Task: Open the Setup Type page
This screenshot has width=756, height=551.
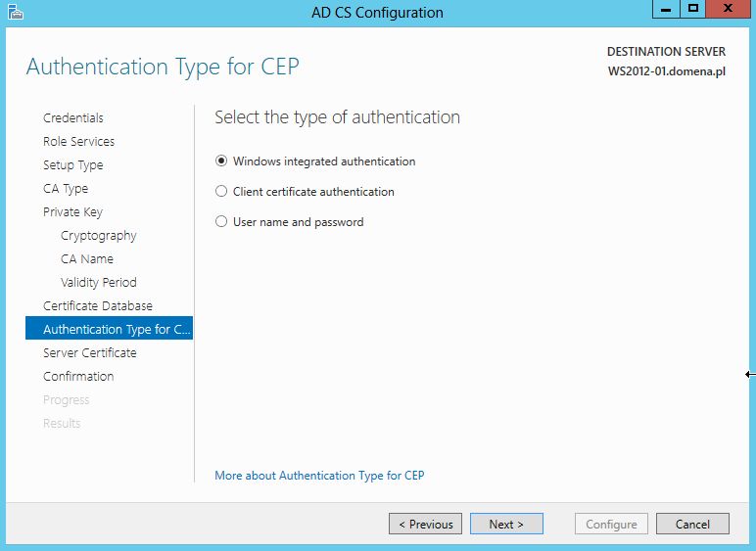Action: 72,165
